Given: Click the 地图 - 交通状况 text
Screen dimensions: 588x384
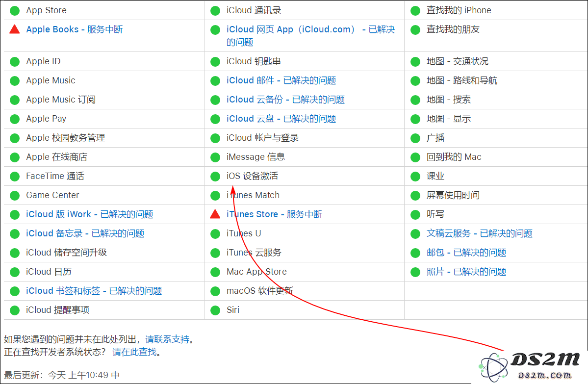Looking at the screenshot, I should click(x=458, y=61).
